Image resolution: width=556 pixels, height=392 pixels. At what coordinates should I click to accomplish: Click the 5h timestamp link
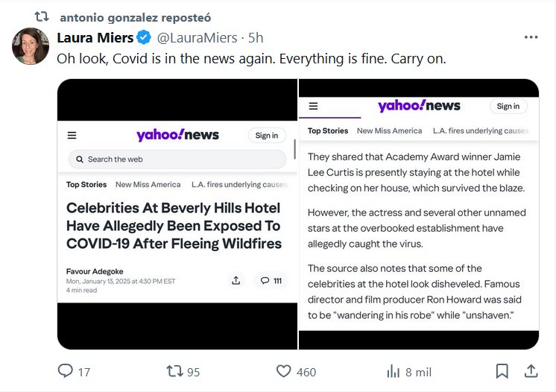[x=256, y=37]
